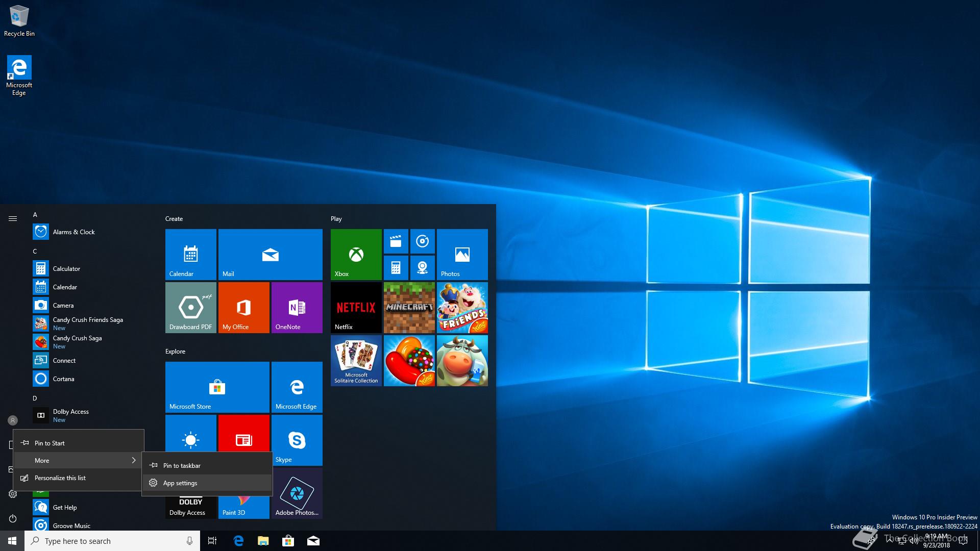The height and width of the screenshot is (551, 980).
Task: Open Camera from app list
Action: tap(93, 305)
